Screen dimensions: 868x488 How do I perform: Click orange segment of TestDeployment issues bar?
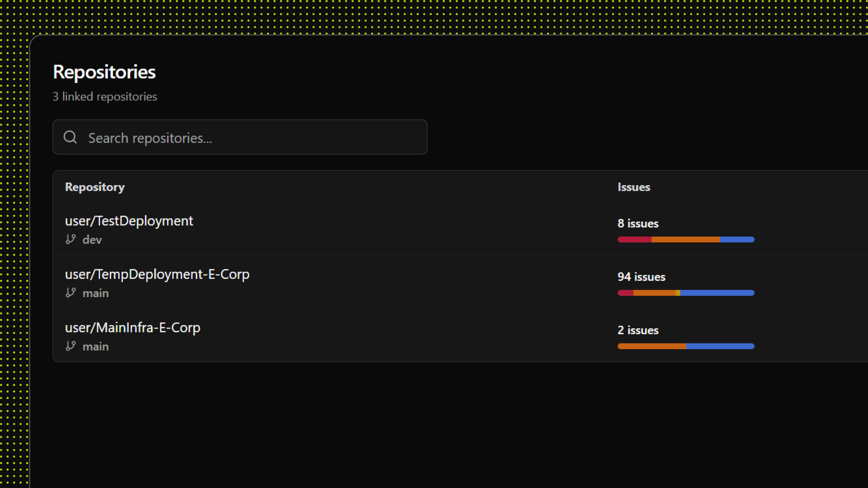pos(685,239)
